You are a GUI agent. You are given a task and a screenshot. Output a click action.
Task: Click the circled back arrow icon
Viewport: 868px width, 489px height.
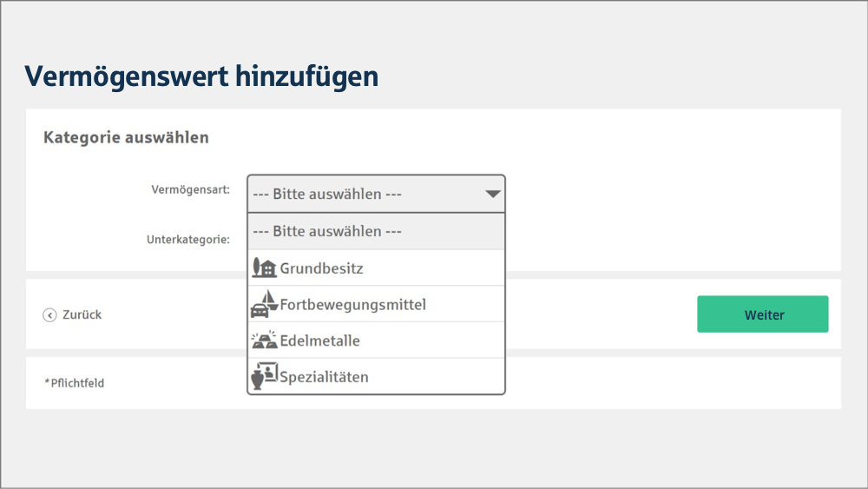click(x=49, y=315)
